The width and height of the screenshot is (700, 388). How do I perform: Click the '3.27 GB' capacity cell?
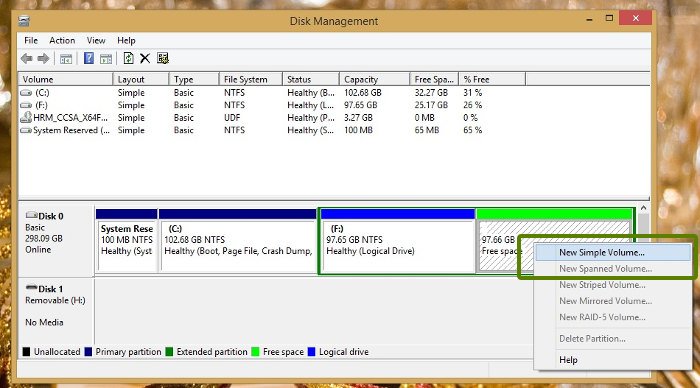click(358, 118)
